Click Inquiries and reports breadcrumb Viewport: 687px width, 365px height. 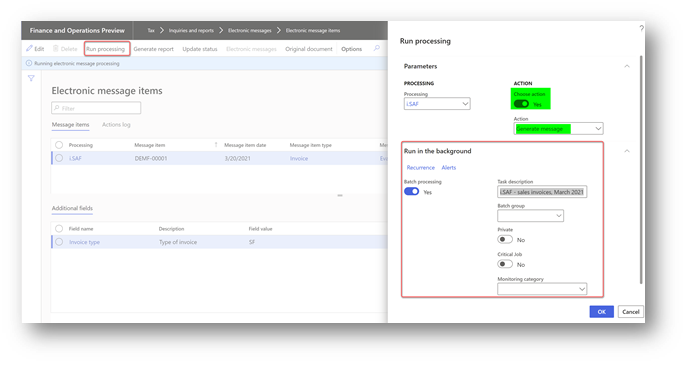[x=191, y=31]
